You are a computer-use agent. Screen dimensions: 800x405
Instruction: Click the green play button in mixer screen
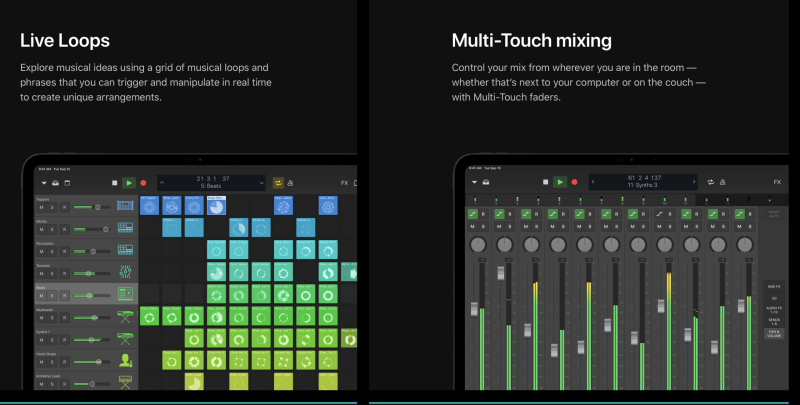coord(560,182)
